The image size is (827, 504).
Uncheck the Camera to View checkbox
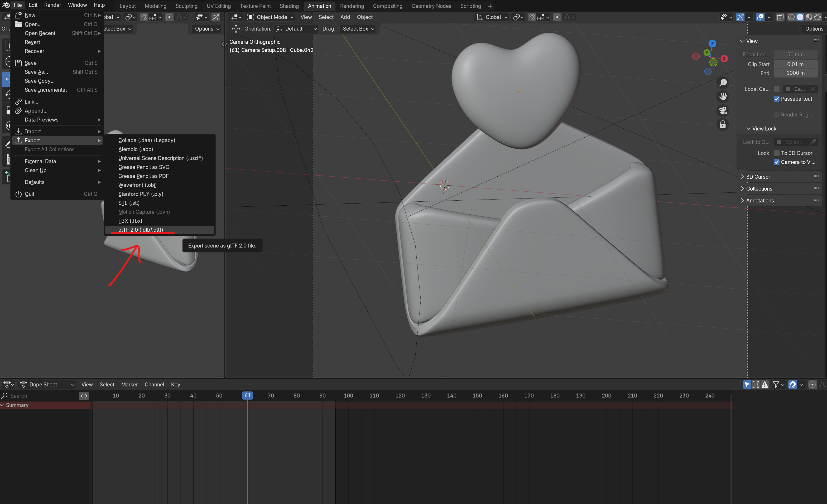776,162
